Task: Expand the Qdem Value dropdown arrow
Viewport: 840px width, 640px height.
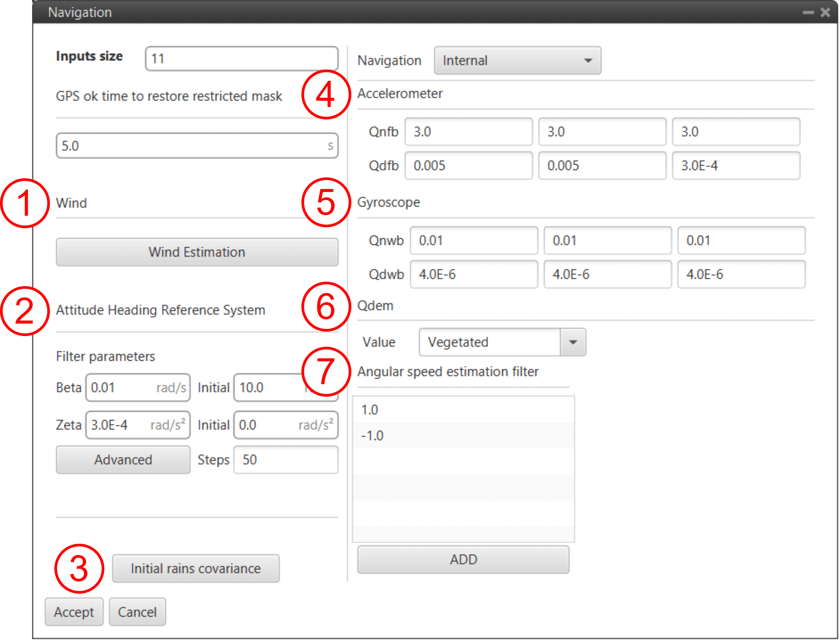Action: (573, 343)
